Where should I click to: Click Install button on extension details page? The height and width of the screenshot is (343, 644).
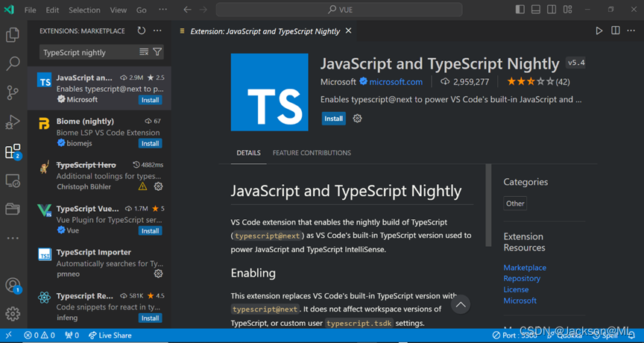point(333,119)
